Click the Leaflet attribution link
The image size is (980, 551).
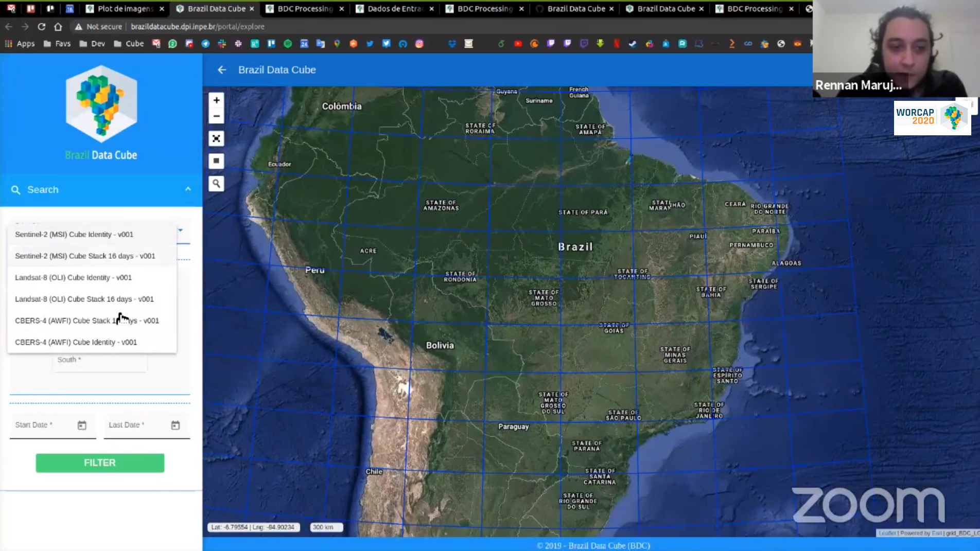click(x=887, y=533)
